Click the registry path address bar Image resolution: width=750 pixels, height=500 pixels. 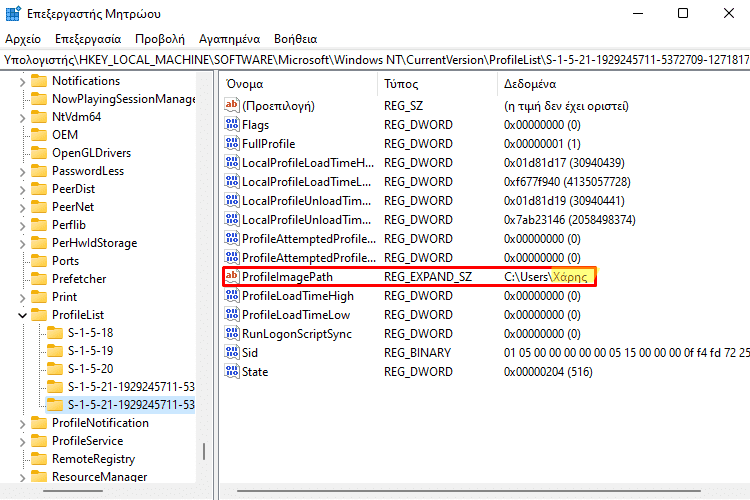pyautogui.click(x=375, y=60)
